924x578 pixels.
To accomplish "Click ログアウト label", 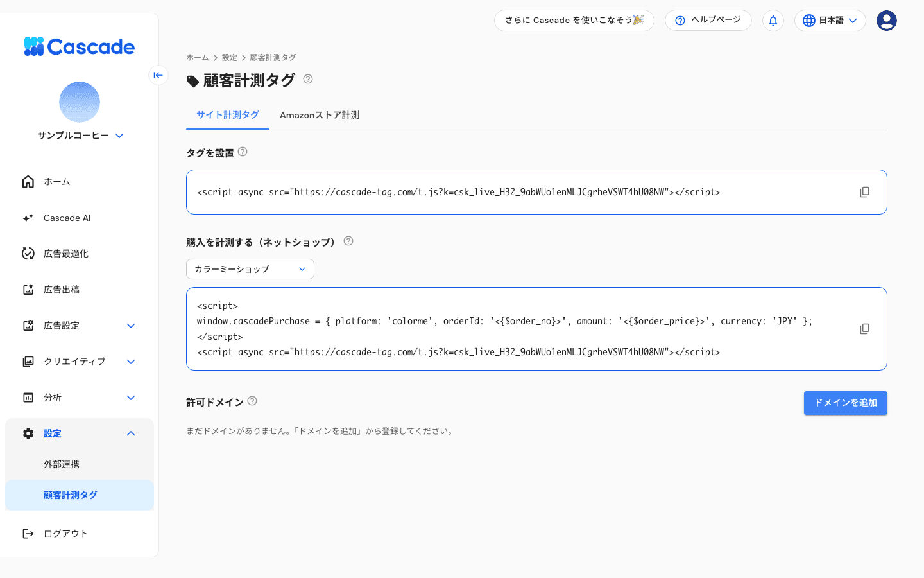I will [x=66, y=534].
